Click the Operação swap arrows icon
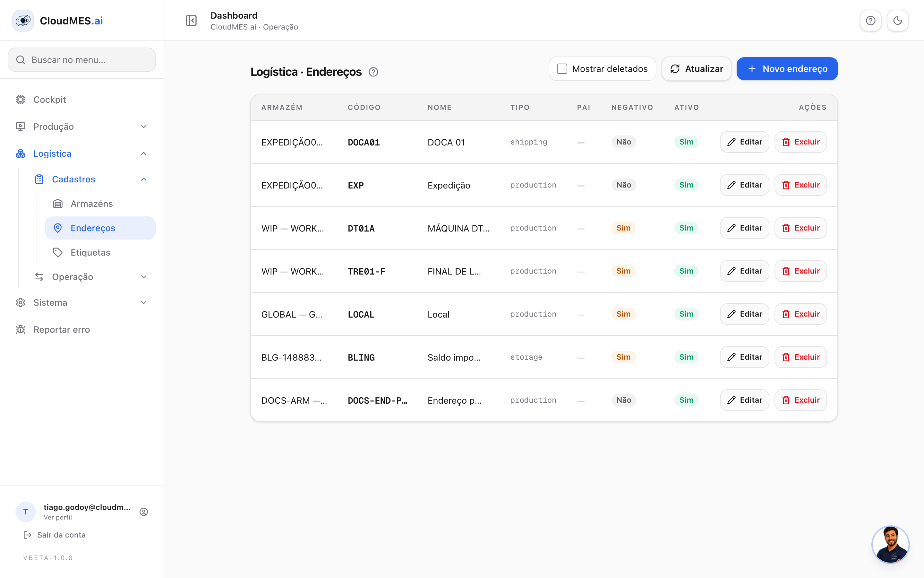 (39, 277)
